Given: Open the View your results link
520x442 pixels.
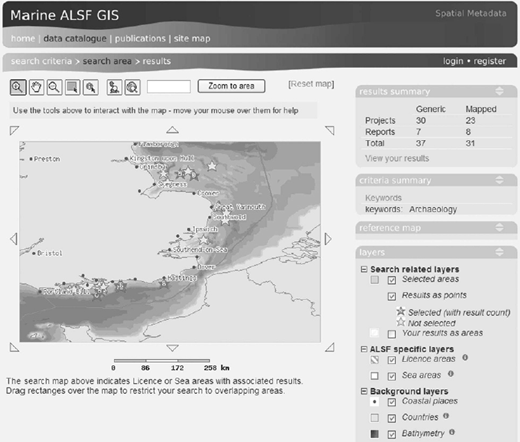Looking at the screenshot, I should pos(397,158).
